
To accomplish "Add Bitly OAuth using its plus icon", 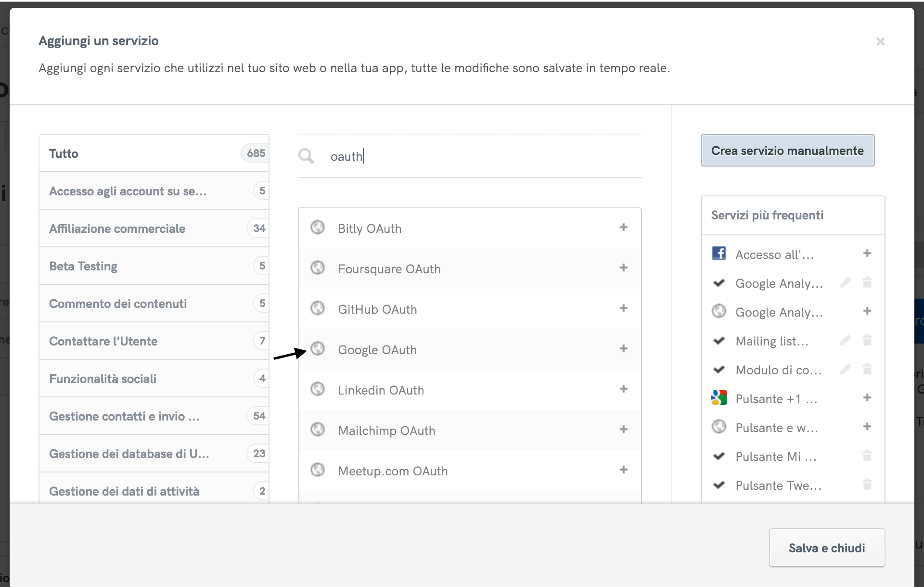I will [x=624, y=227].
